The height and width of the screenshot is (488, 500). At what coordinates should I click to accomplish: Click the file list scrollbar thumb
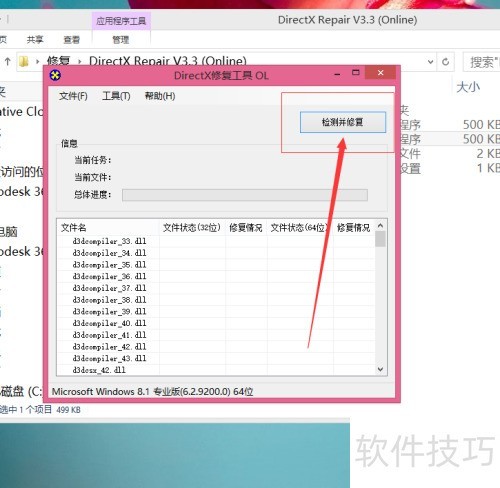pyautogui.click(x=380, y=239)
